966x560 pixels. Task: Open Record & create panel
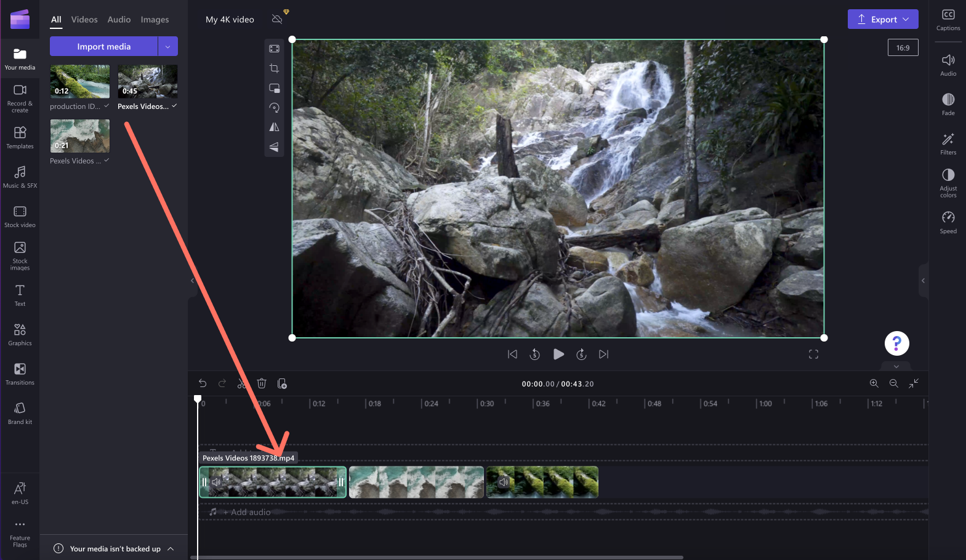20,98
